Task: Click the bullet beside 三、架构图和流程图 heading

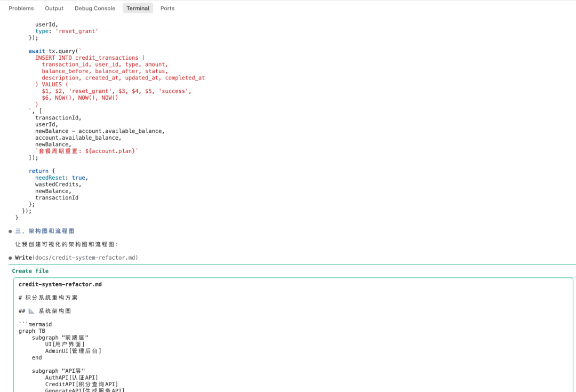Action: tap(10, 231)
